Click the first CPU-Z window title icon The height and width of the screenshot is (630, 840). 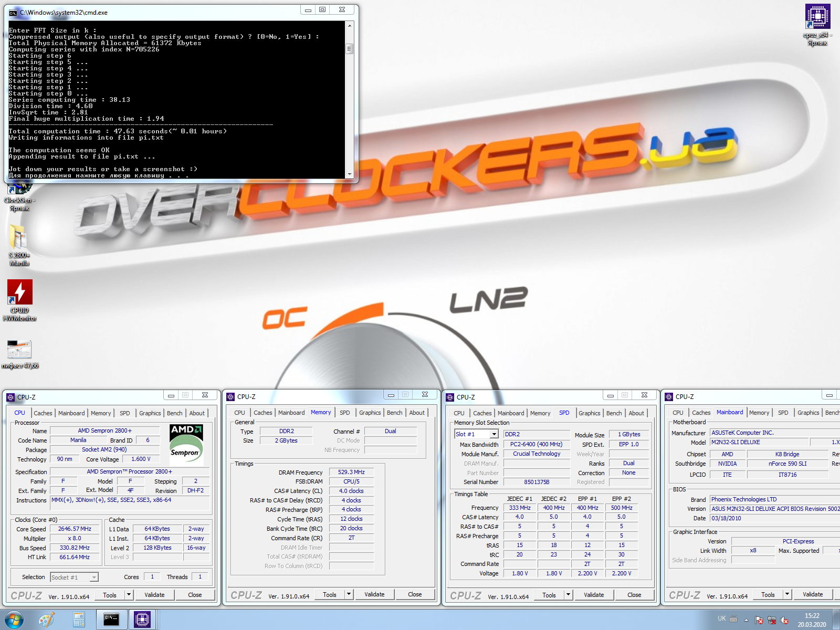tap(10, 397)
